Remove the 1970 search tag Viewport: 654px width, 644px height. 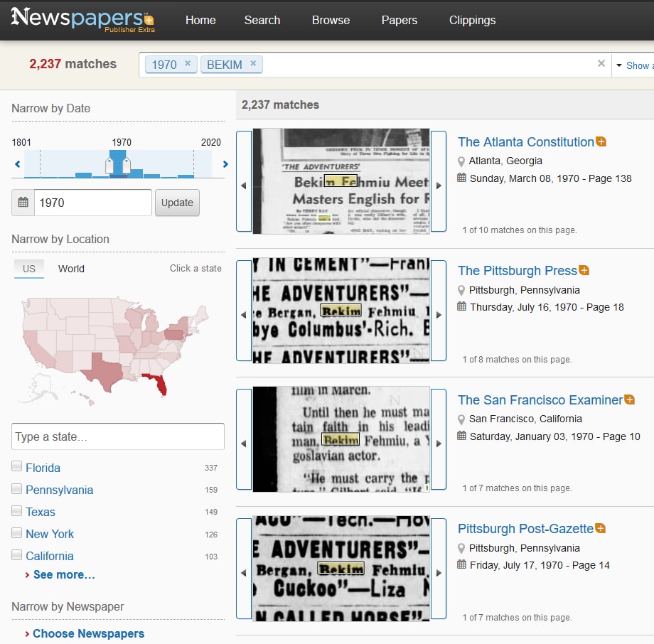point(188,64)
